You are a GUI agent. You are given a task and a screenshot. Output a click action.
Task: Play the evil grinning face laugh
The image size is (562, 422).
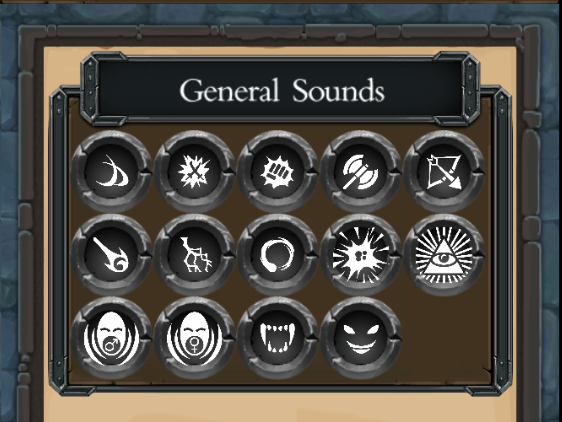361,338
